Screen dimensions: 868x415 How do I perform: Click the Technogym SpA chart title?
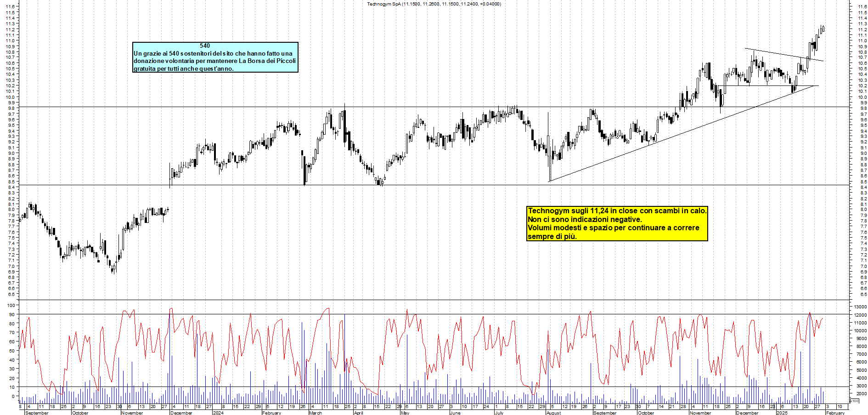point(434,4)
